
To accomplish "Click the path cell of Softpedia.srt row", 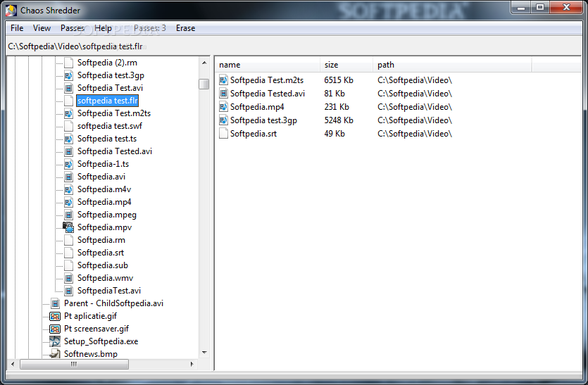I will tap(414, 134).
